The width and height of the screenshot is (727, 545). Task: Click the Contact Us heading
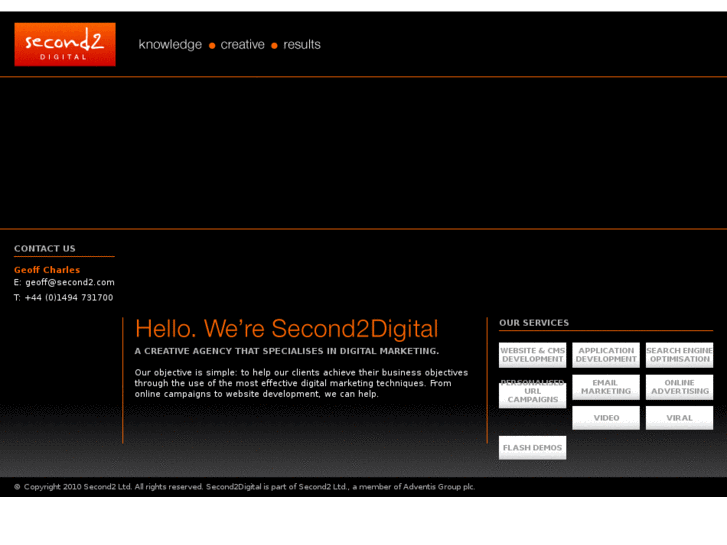pos(45,249)
